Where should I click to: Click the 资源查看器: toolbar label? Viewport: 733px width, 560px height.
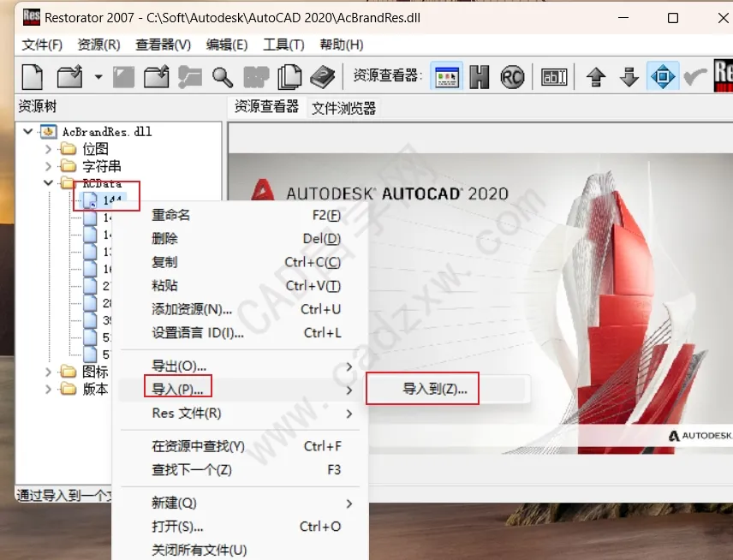(388, 75)
